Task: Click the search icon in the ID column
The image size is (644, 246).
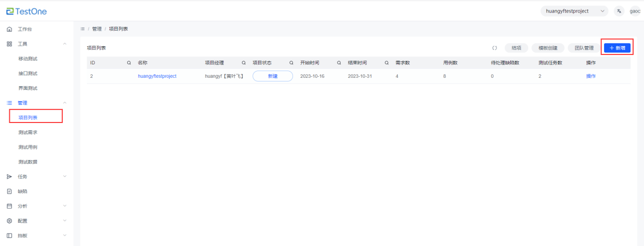Action: tap(129, 63)
